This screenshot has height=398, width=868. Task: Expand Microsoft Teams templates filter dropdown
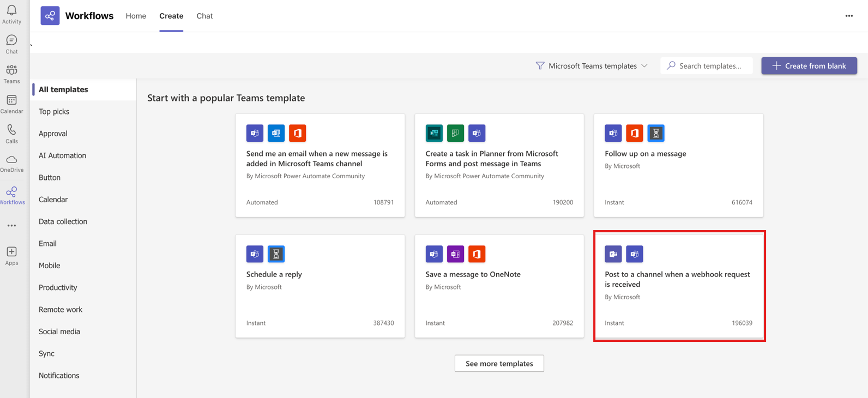(x=592, y=66)
